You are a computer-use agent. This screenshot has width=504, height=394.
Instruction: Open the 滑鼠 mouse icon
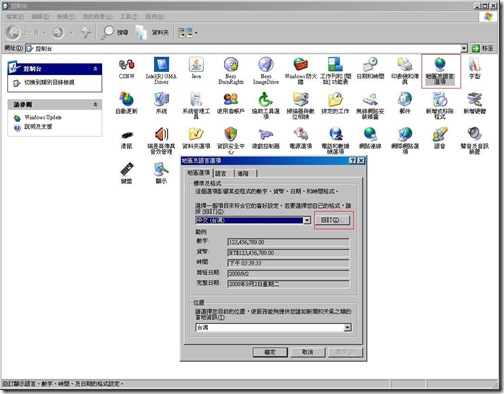click(127, 138)
